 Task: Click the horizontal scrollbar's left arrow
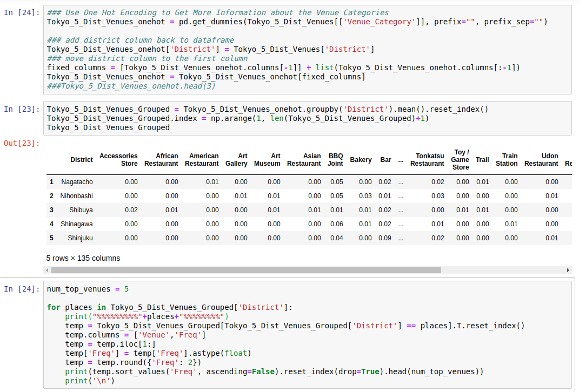47,271
